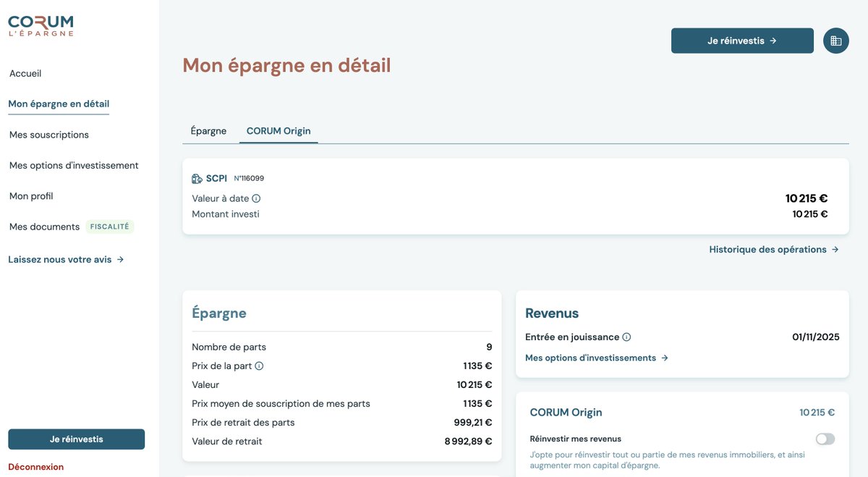
Task: Click the SCPI building icon
Action: pos(197,178)
